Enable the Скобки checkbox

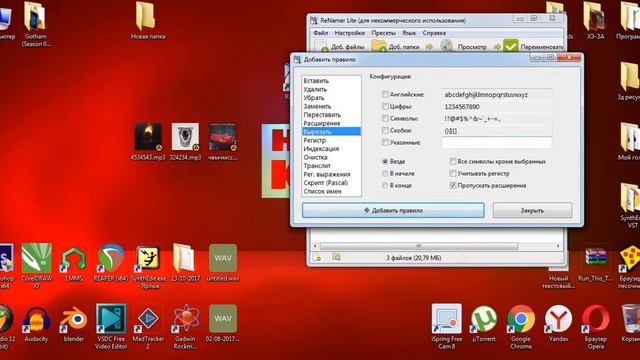coord(385,130)
